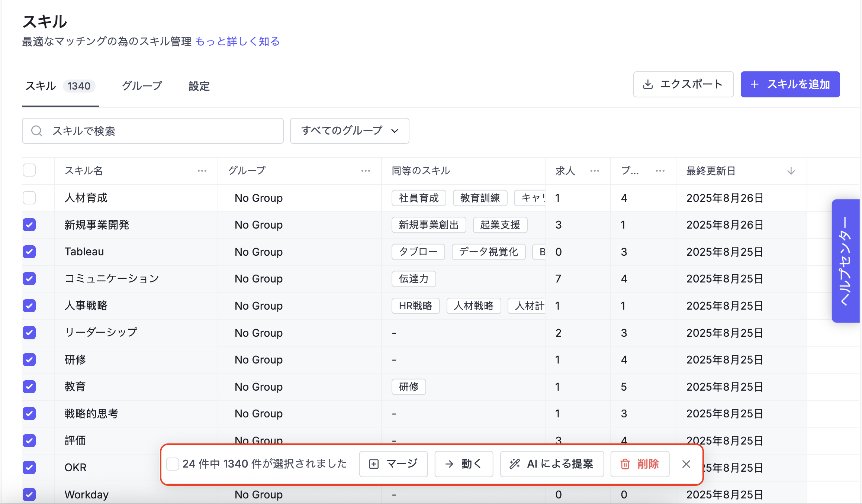The height and width of the screenshot is (504, 862).
Task: Open the もっと詳しく知る link
Action: pos(237,42)
